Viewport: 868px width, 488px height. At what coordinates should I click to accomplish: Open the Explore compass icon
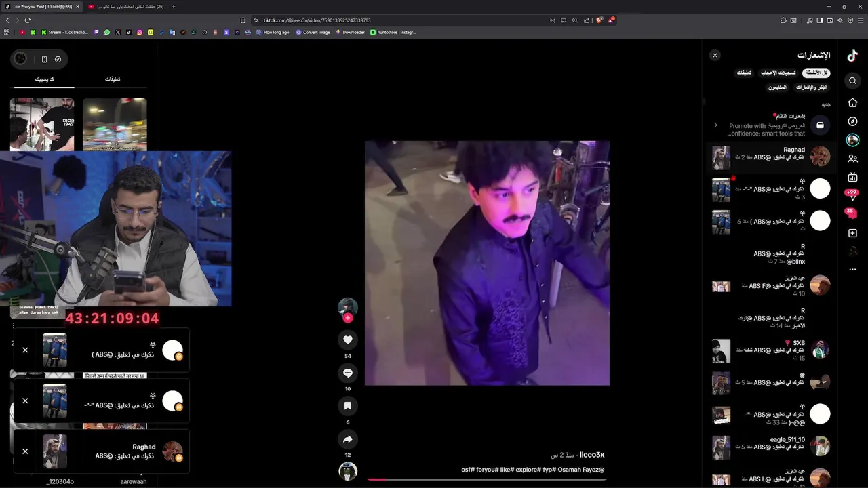click(852, 121)
